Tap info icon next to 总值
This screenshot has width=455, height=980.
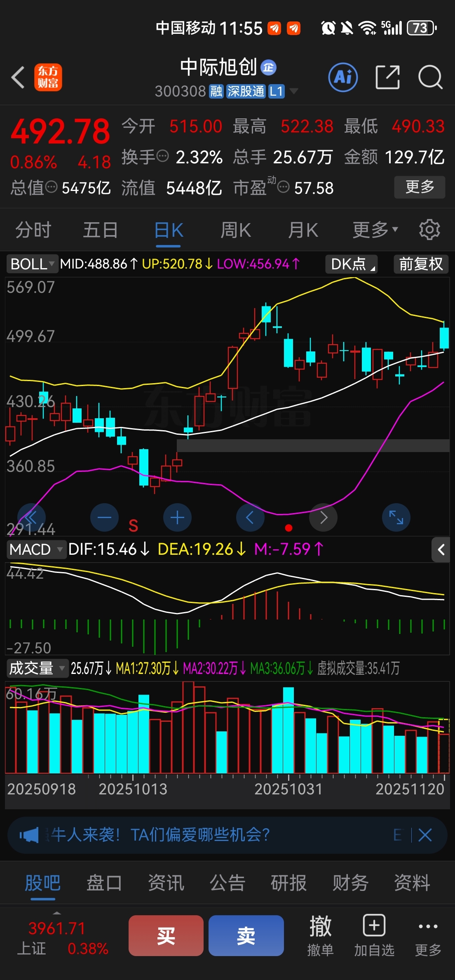(x=51, y=187)
